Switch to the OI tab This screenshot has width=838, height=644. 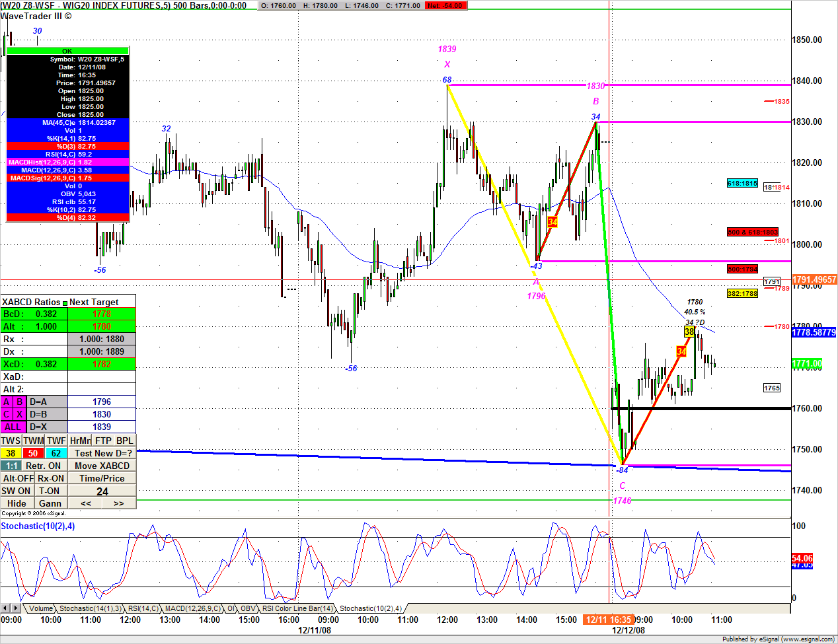point(231,608)
